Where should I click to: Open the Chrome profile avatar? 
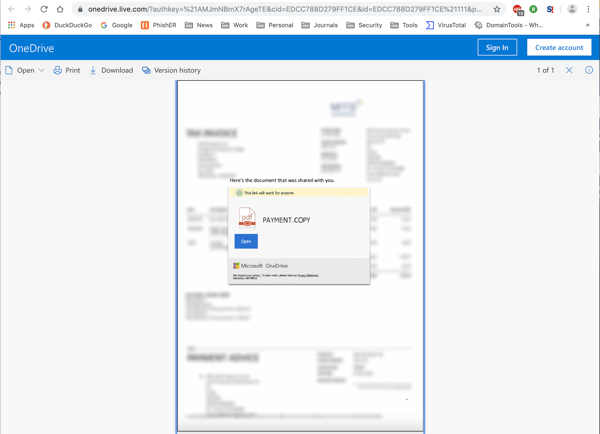tap(572, 9)
